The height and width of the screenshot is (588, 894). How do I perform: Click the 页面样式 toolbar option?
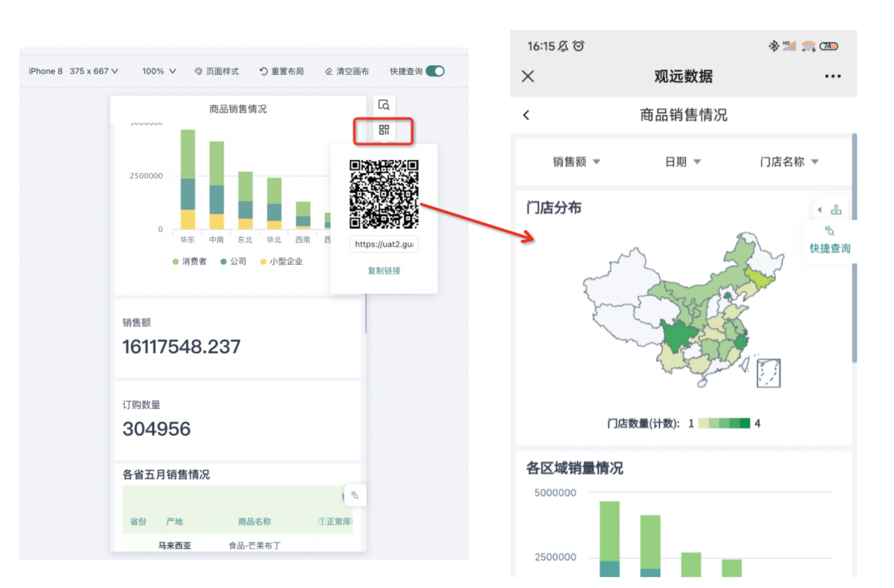[217, 71]
